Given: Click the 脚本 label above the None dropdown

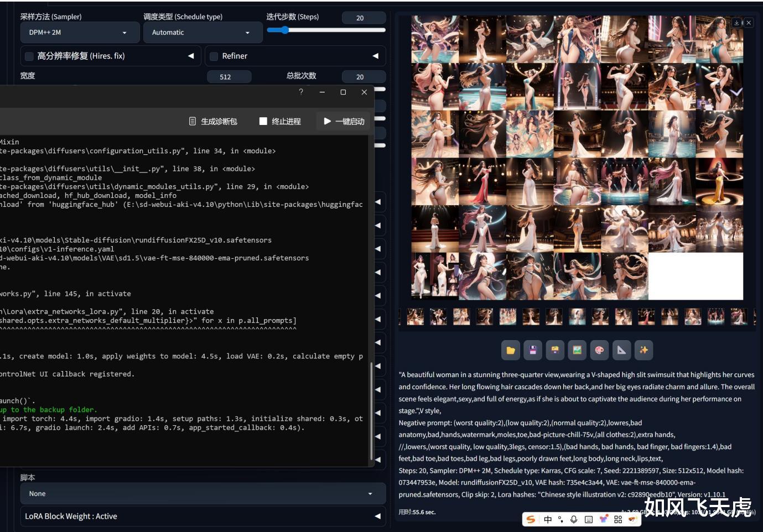Looking at the screenshot, I should pos(28,477).
